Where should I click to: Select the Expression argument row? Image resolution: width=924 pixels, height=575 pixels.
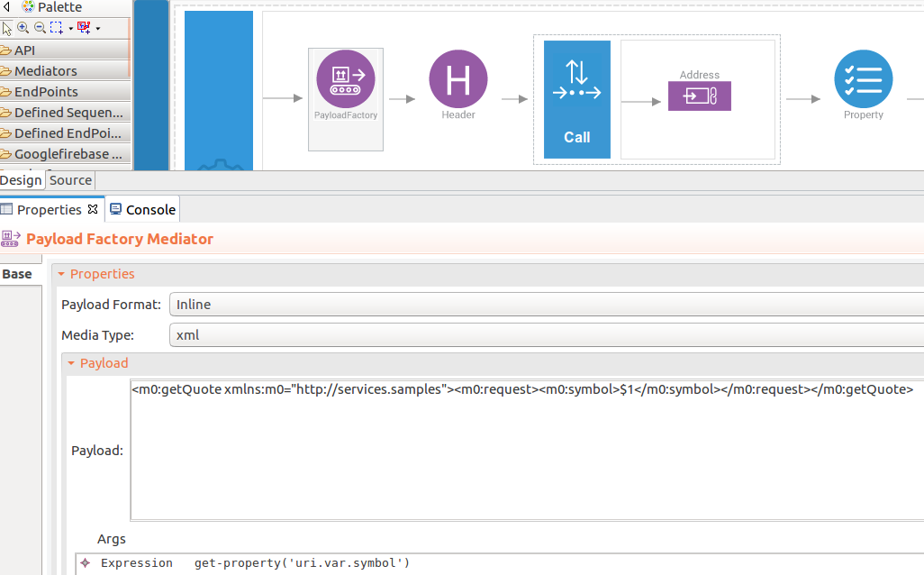[500, 563]
